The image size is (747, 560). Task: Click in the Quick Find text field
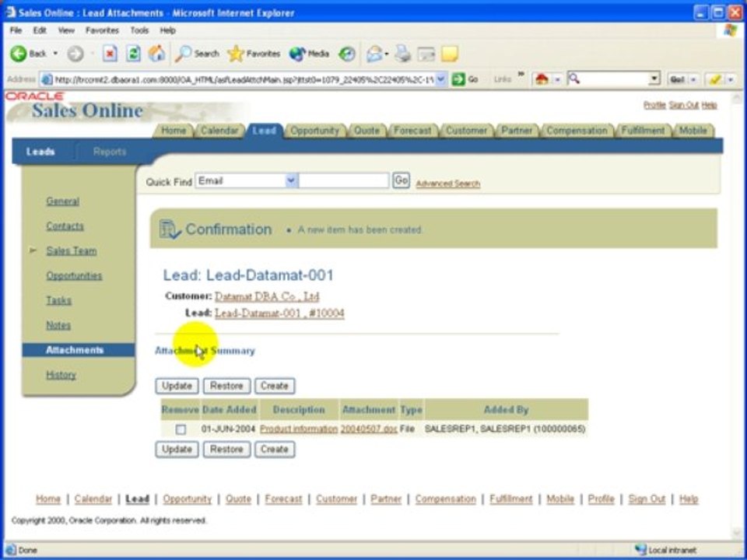[344, 181]
